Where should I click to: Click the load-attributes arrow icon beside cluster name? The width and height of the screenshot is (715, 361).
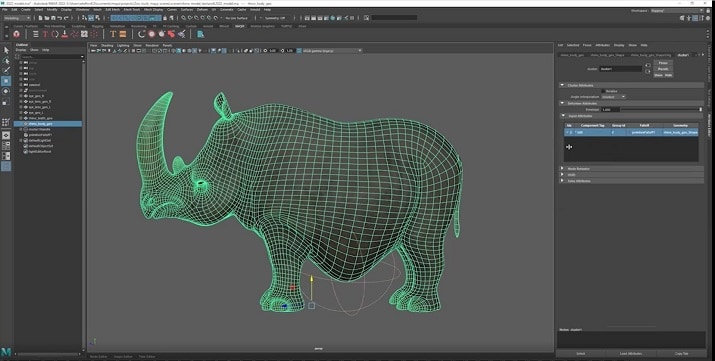[x=648, y=65]
